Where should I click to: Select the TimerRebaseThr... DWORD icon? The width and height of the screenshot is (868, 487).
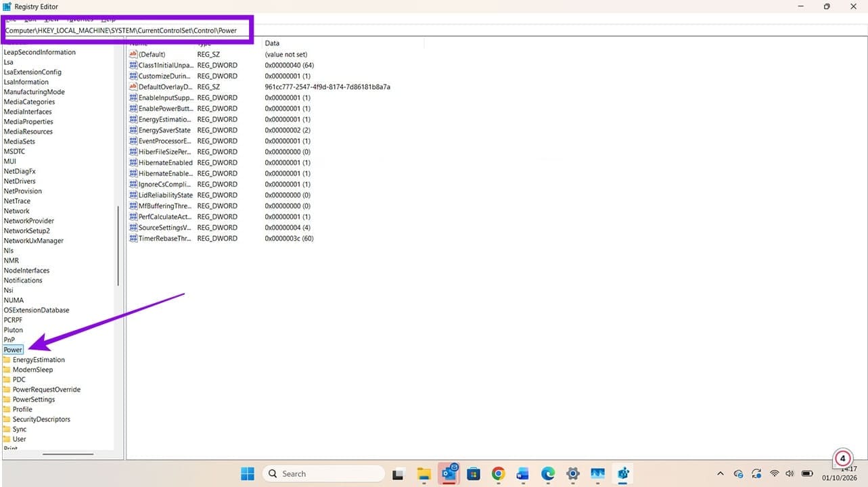click(133, 238)
